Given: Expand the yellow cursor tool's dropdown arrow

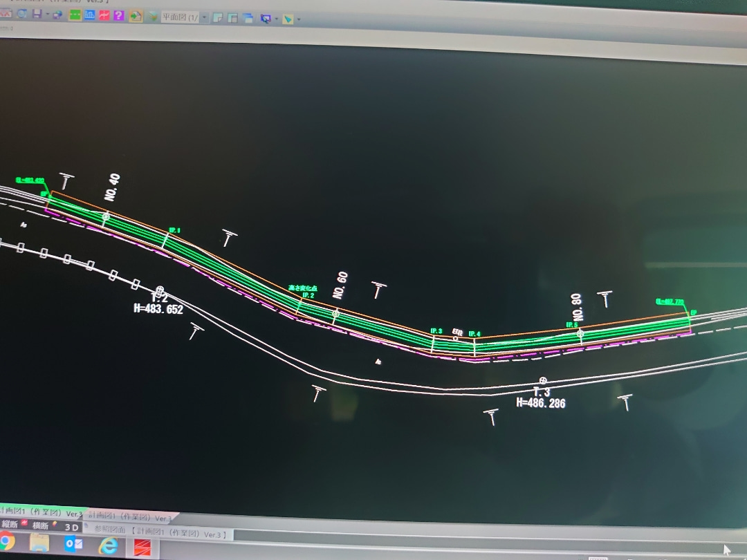Looking at the screenshot, I should [299, 20].
